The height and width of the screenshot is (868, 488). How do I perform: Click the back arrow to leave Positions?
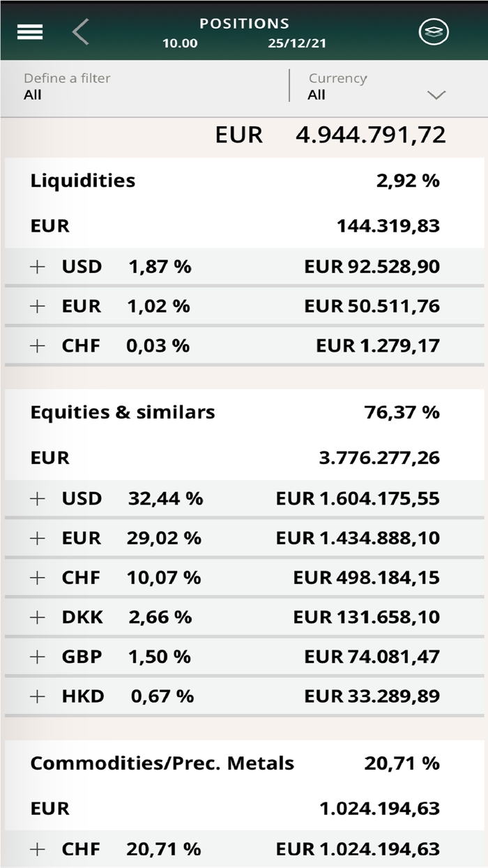pyautogui.click(x=79, y=31)
